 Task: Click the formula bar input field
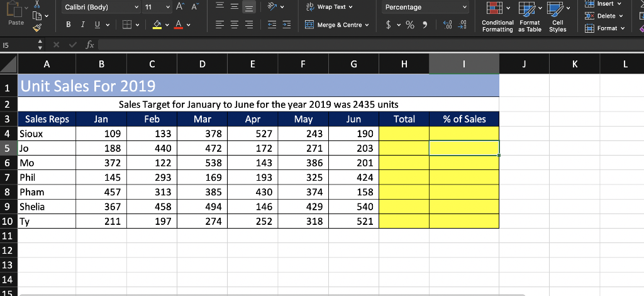370,45
